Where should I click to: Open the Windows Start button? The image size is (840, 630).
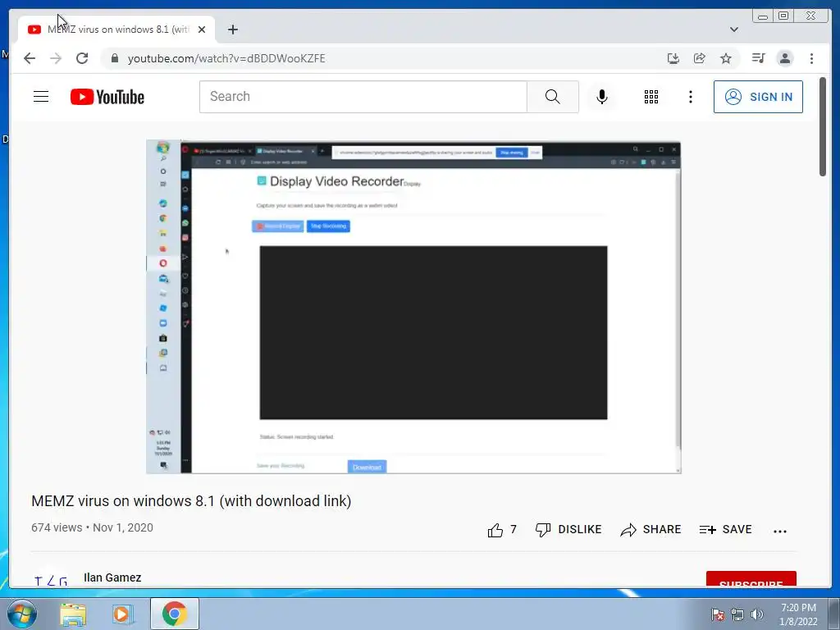tap(22, 614)
